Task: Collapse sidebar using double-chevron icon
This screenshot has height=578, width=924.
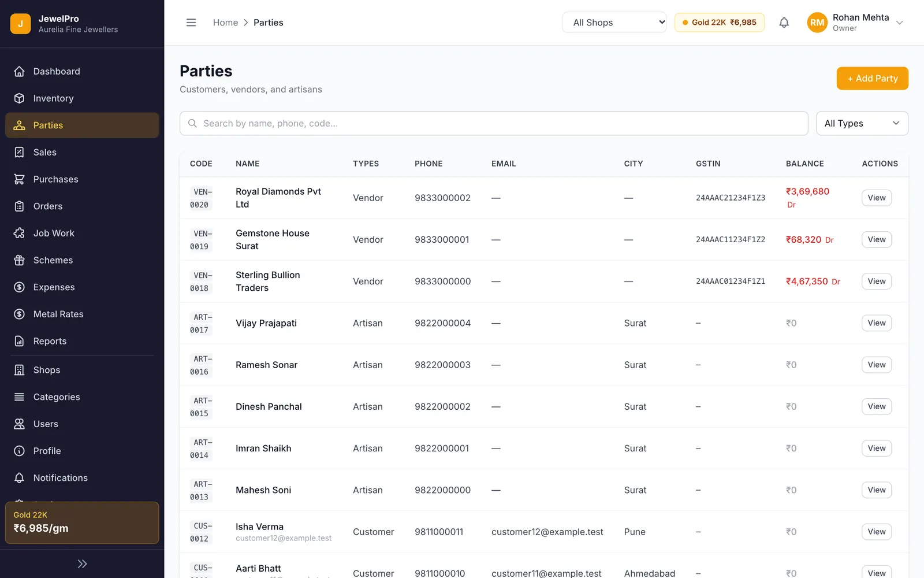Action: [x=82, y=564]
